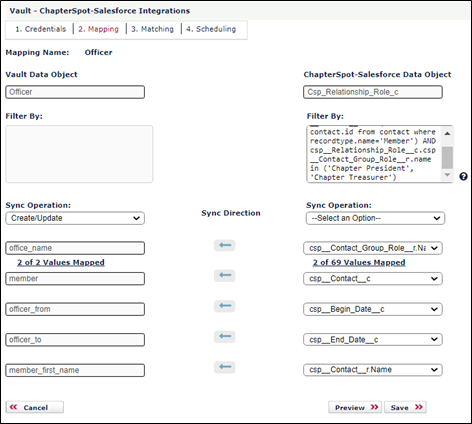Click the Vault Data Object Officer field
Image resolution: width=472 pixels, height=424 pixels.
coord(75,92)
